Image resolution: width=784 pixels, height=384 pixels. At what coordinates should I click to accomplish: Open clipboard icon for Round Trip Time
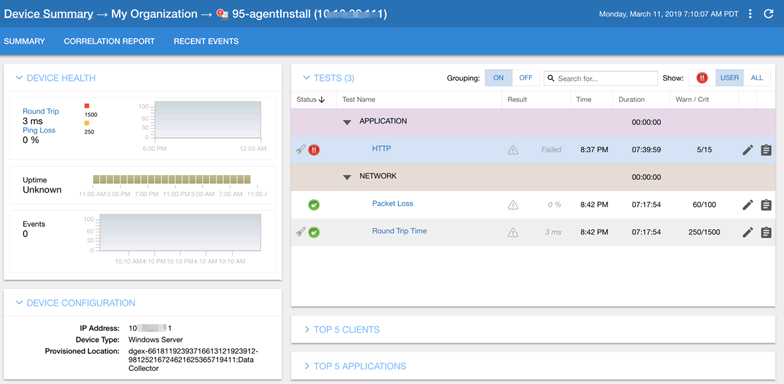tap(766, 232)
